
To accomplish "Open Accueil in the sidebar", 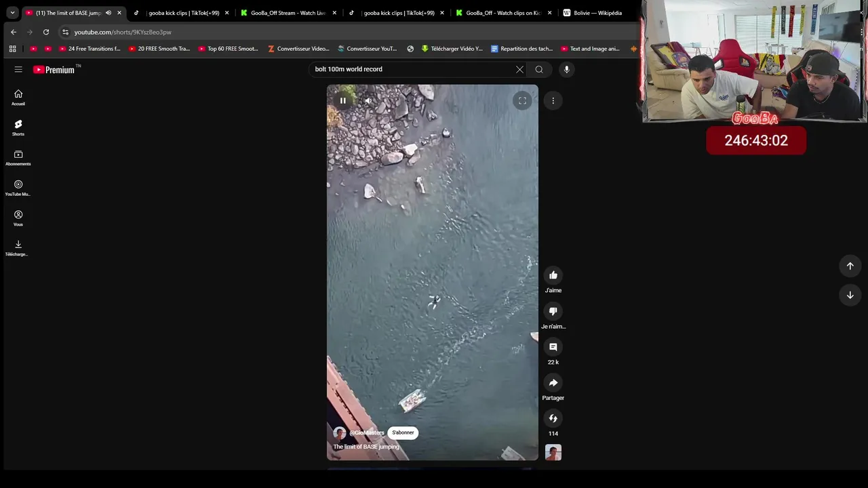I will tap(18, 98).
